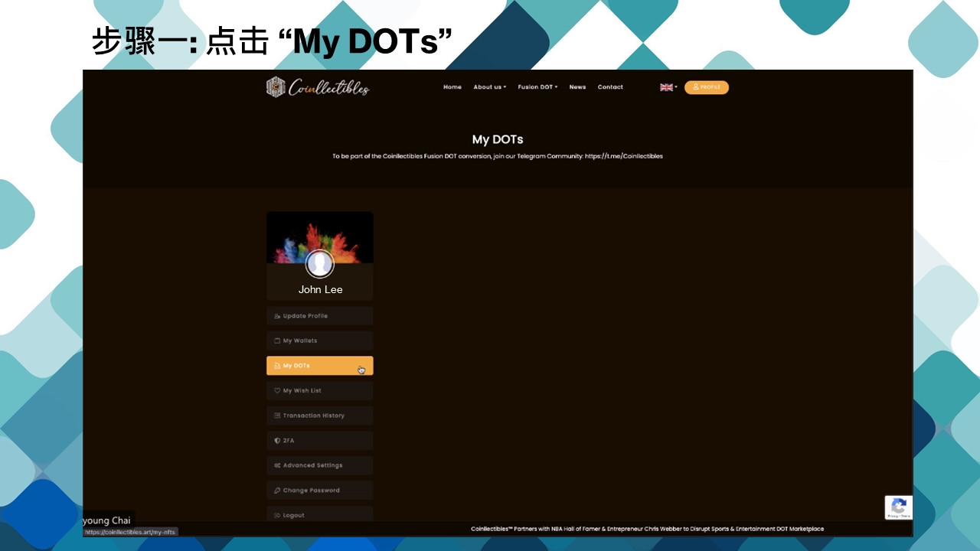The height and width of the screenshot is (551, 980).
Task: Click the user-edit icon beside Update Profile
Action: coord(277,316)
